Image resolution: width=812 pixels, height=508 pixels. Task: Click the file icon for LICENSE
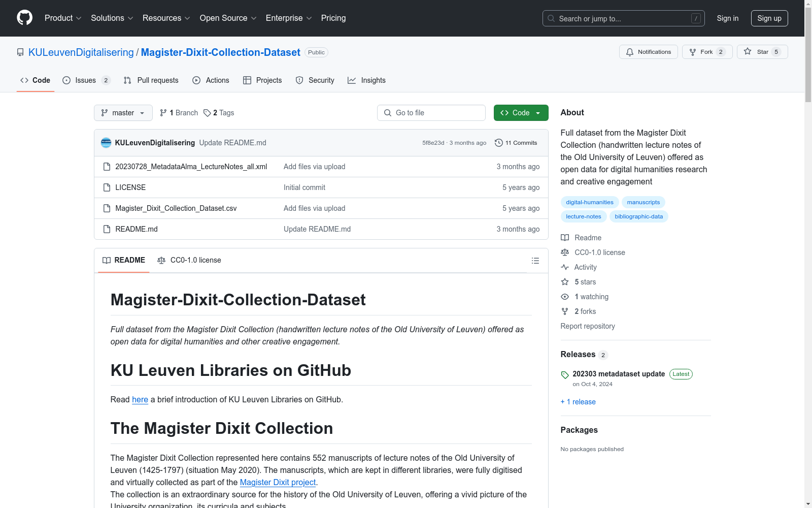107,187
